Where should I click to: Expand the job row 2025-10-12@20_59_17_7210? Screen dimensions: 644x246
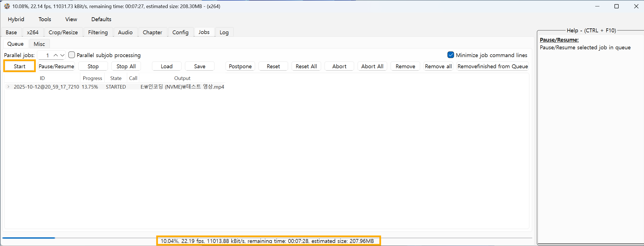coord(8,87)
